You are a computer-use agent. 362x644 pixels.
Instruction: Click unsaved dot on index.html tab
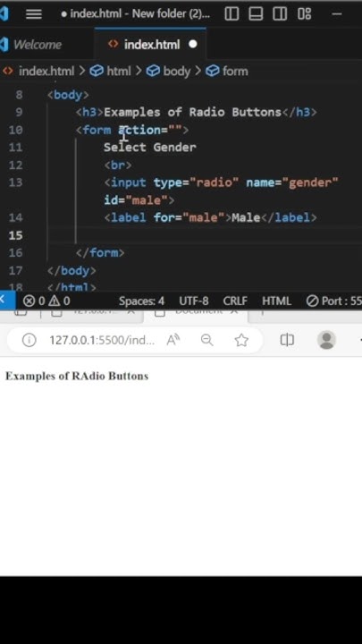pyautogui.click(x=193, y=45)
